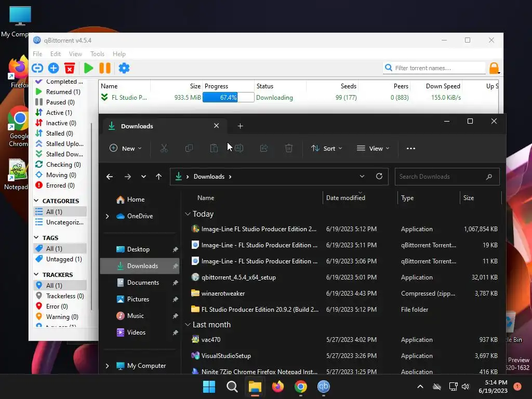Select Warning (0) tracker filter
The width and height of the screenshot is (532, 399).
click(60, 316)
